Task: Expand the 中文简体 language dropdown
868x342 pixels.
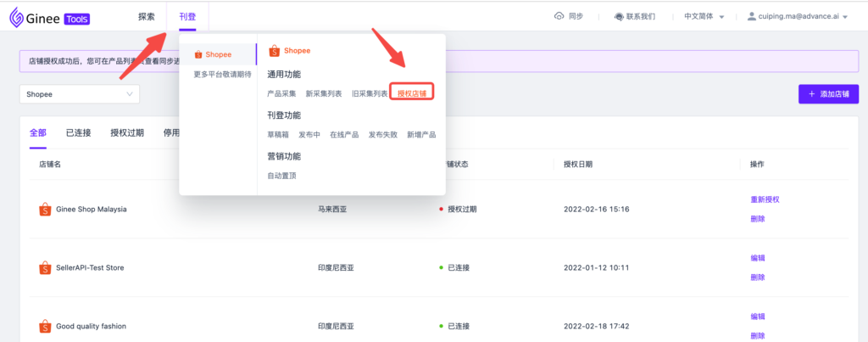Action: coord(704,17)
